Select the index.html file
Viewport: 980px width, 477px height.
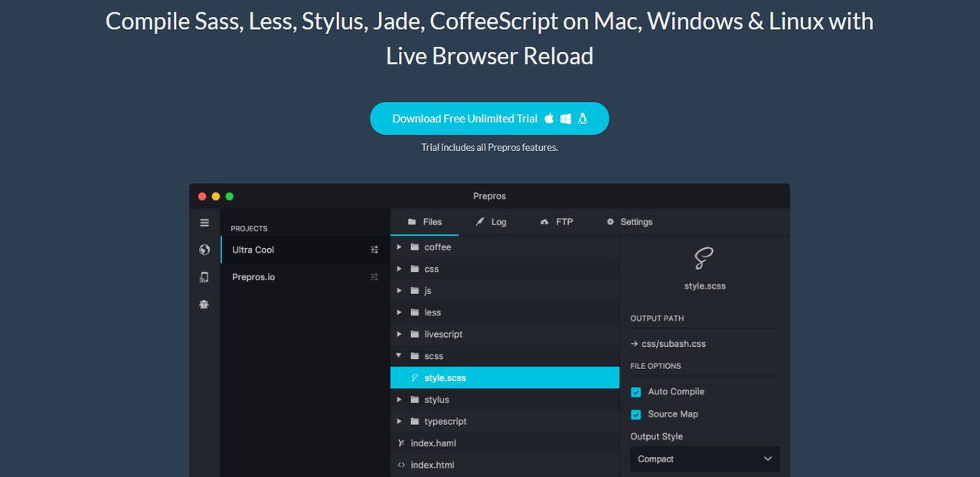[505, 465]
